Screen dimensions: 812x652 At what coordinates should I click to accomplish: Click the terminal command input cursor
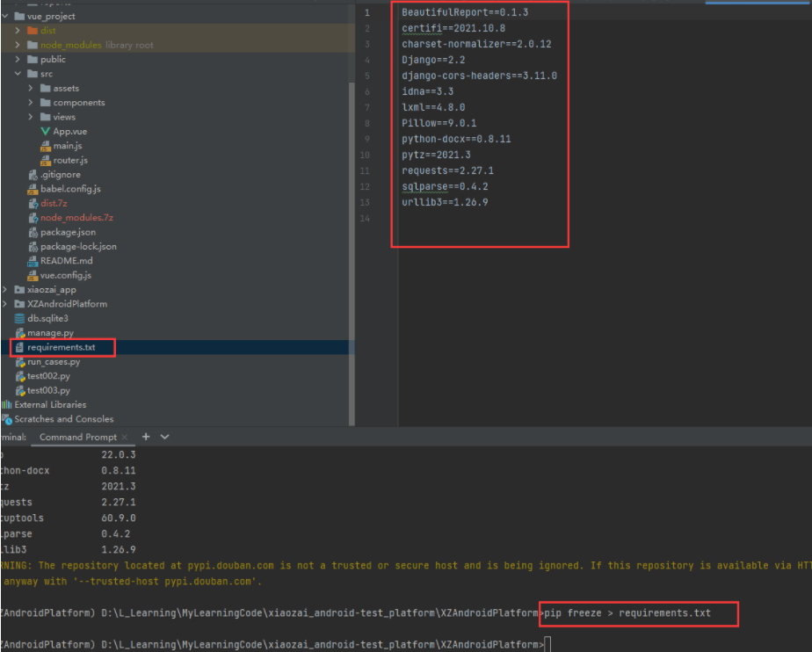pyautogui.click(x=547, y=645)
